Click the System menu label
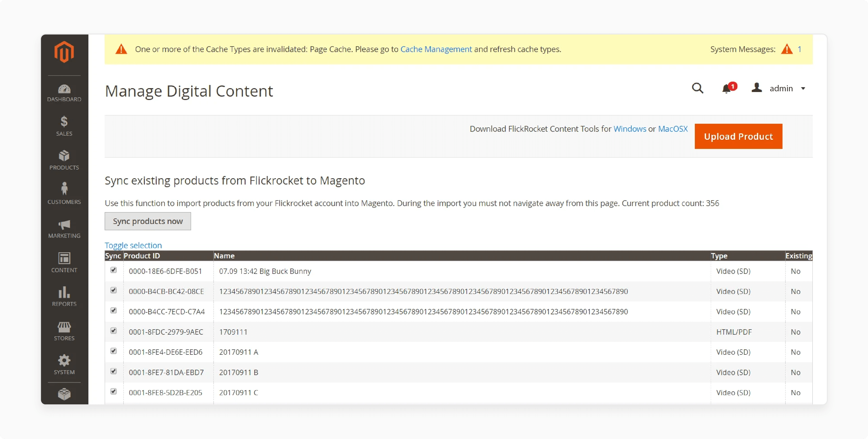The image size is (868, 439). 64,372
